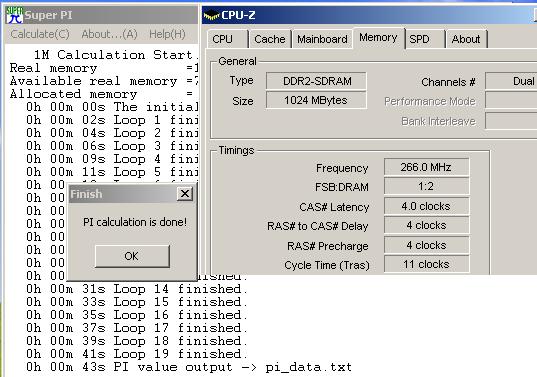Open the Calculate(C) menu in Super PI
The height and width of the screenshot is (377, 537).
pos(40,34)
